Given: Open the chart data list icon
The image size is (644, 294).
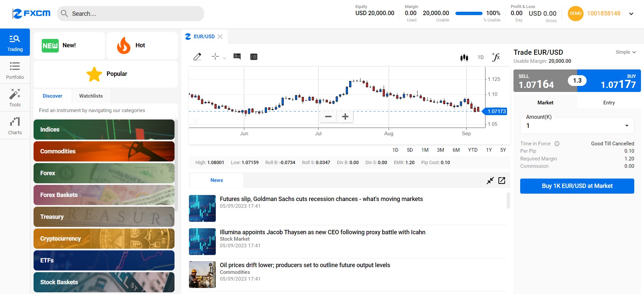Looking at the screenshot, I should (x=254, y=57).
